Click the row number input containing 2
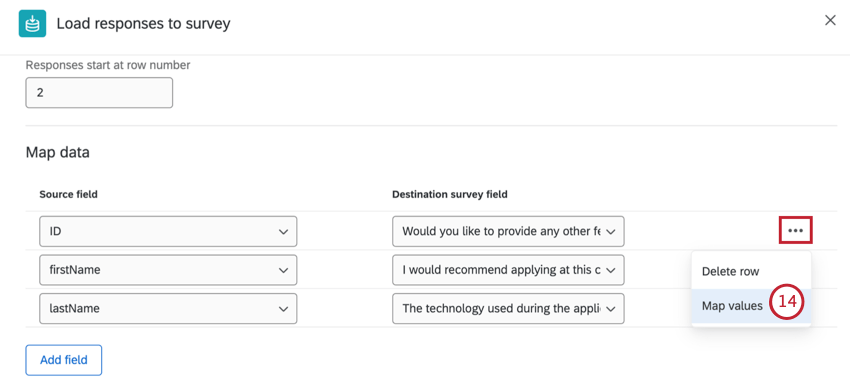Image resolution: width=850 pixels, height=390 pixels. click(99, 93)
